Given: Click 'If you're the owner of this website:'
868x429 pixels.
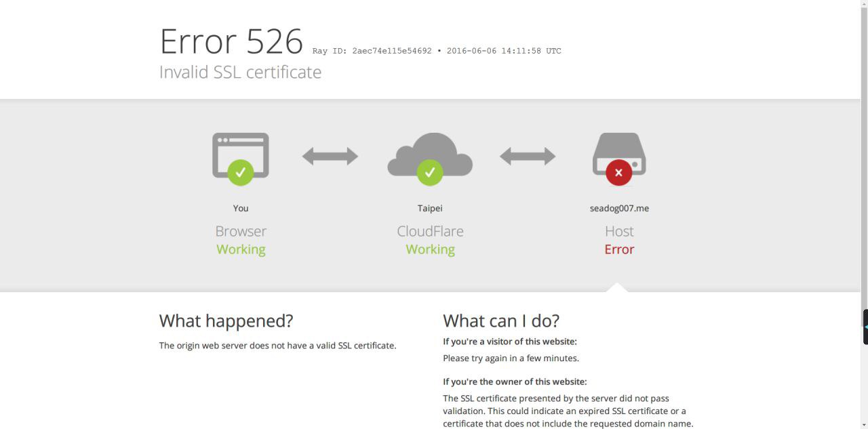Looking at the screenshot, I should pos(515,382).
